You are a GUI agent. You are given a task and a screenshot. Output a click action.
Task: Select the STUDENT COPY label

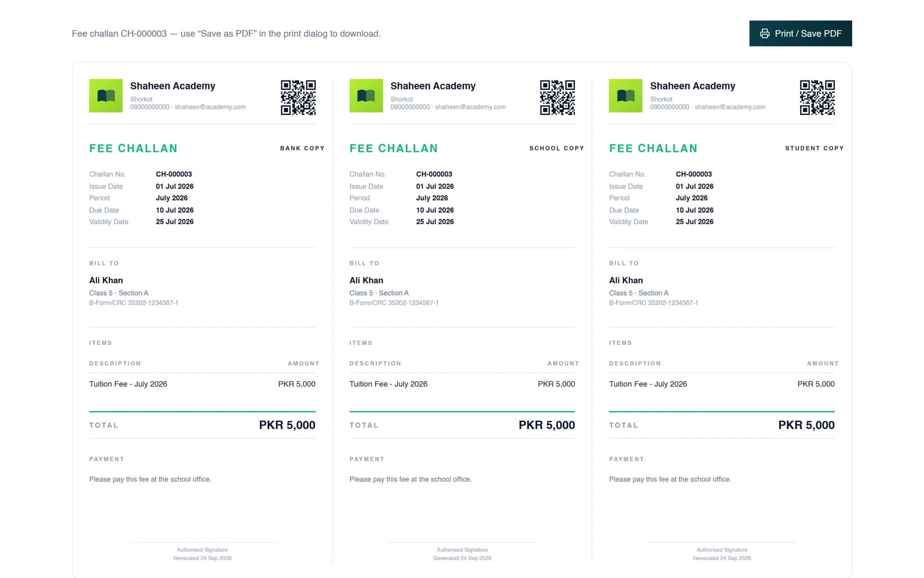(815, 148)
